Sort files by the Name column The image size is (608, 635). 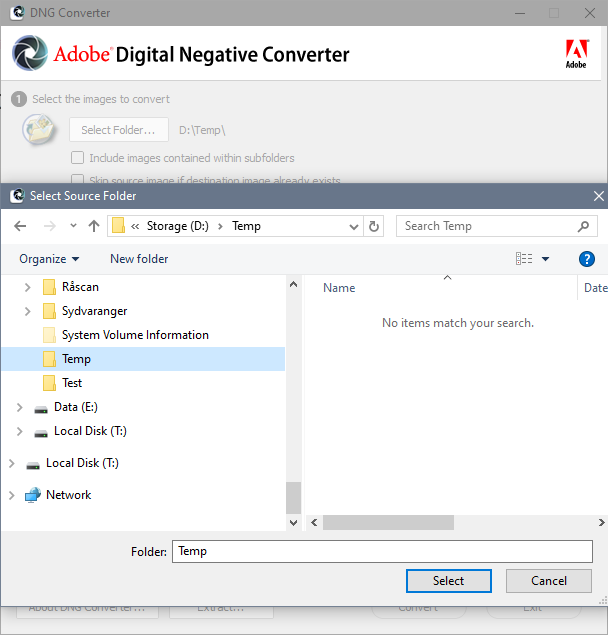point(339,288)
